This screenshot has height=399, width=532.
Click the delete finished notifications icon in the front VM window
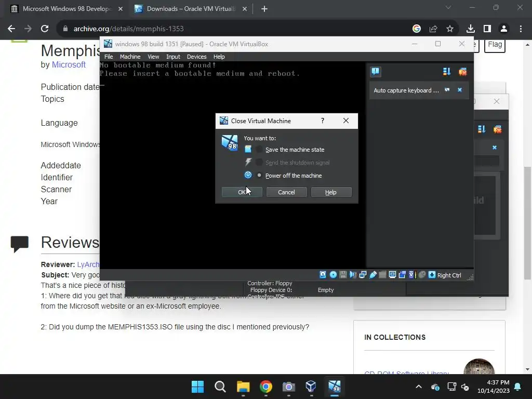[x=462, y=72]
